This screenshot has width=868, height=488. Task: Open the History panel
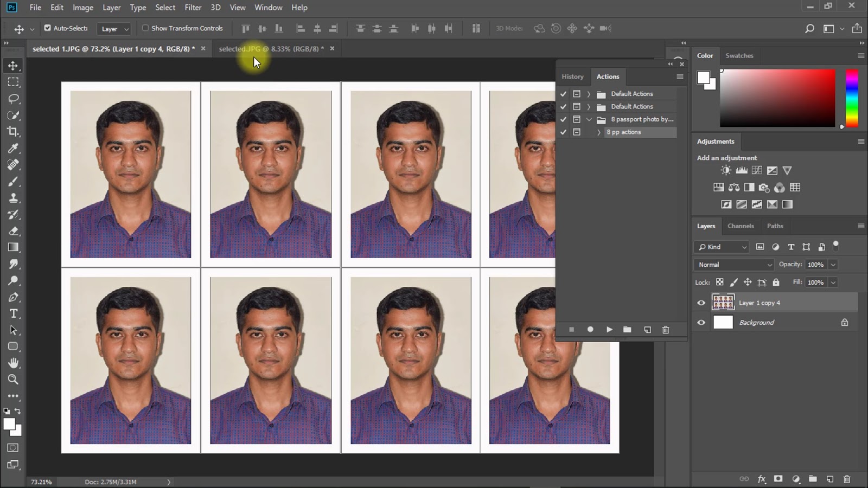[x=572, y=76]
